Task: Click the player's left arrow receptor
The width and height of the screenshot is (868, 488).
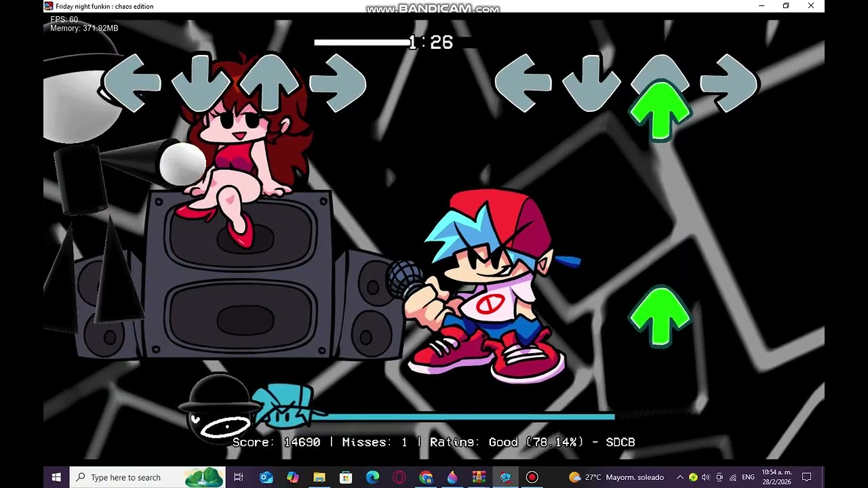Action: pos(523,83)
